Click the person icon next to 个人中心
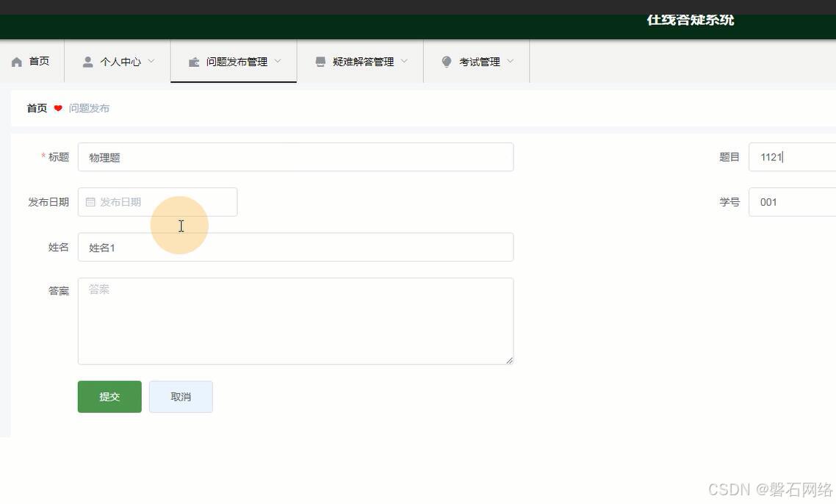The image size is (836, 504). 87,61
